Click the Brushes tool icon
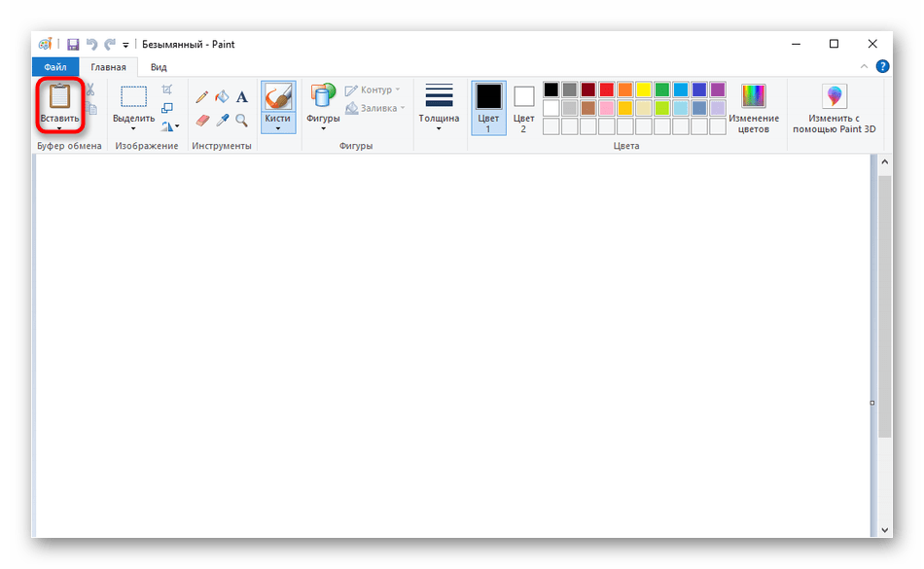924x569 pixels. 277,96
